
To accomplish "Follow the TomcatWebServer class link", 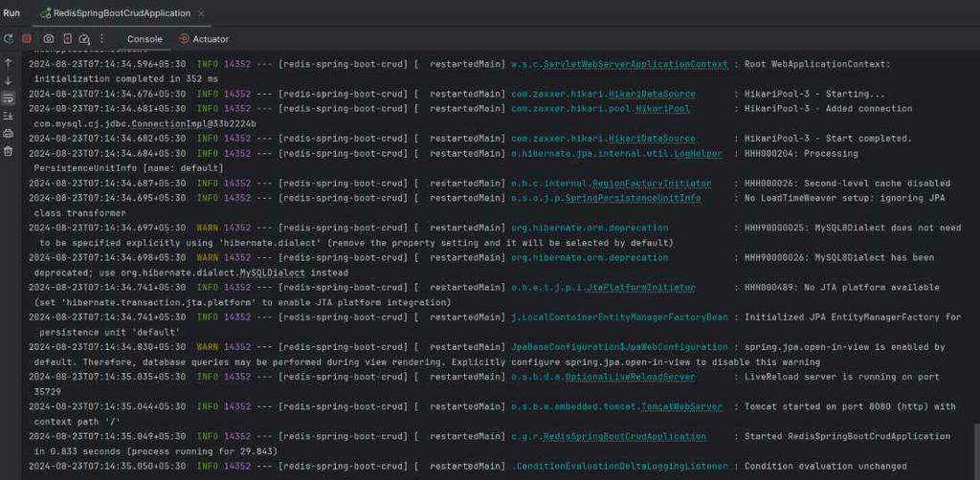I will pyautogui.click(x=680, y=406).
